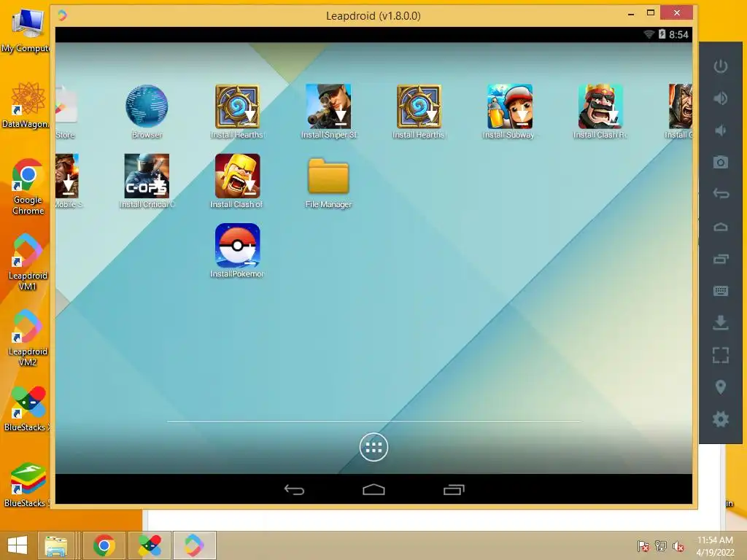Click Google Chrome desktop shortcut

tap(28, 186)
